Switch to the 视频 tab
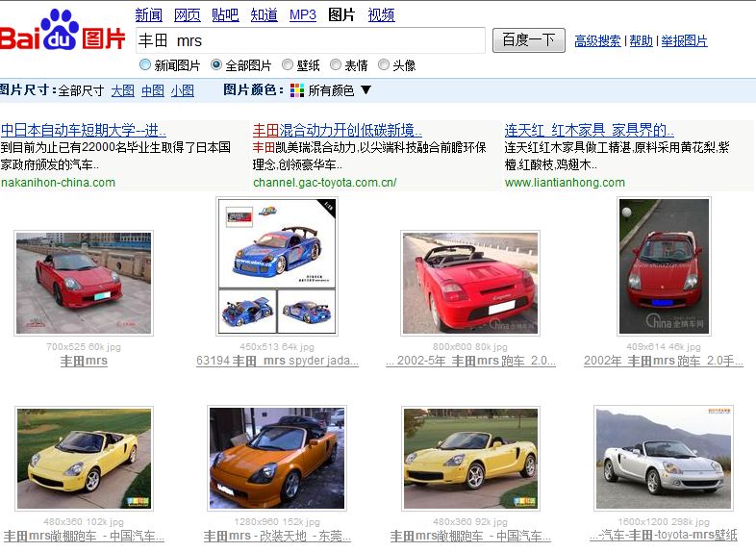This screenshot has width=756, height=552. (382, 15)
